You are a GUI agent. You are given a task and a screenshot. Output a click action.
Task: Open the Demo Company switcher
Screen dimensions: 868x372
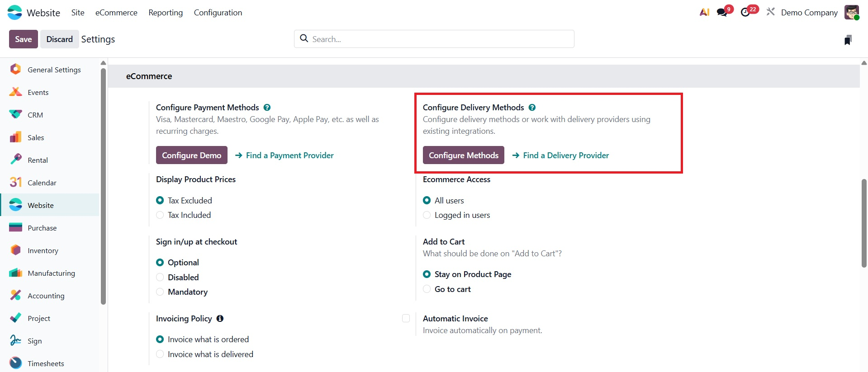809,13
